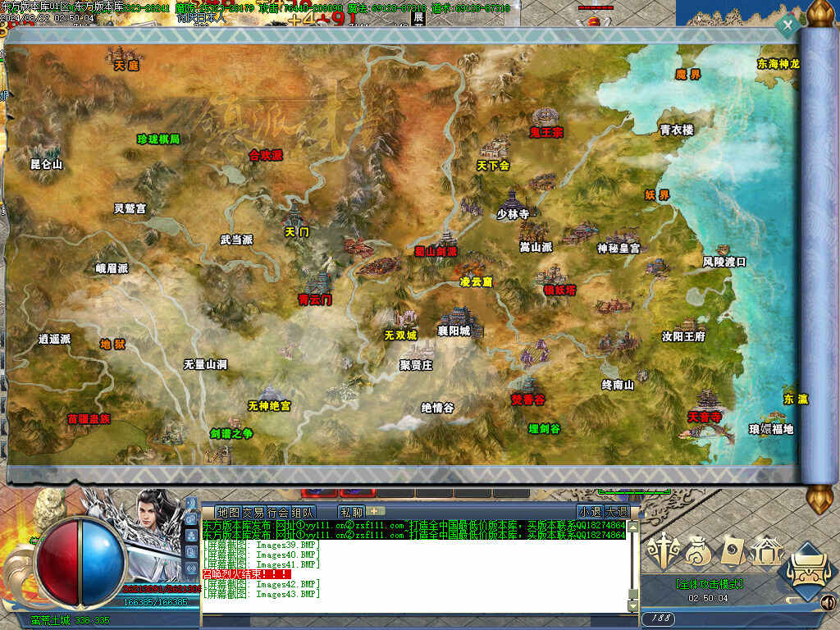Open the money bag inventory icon
Viewport: 840px width, 630px height.
[x=699, y=550]
